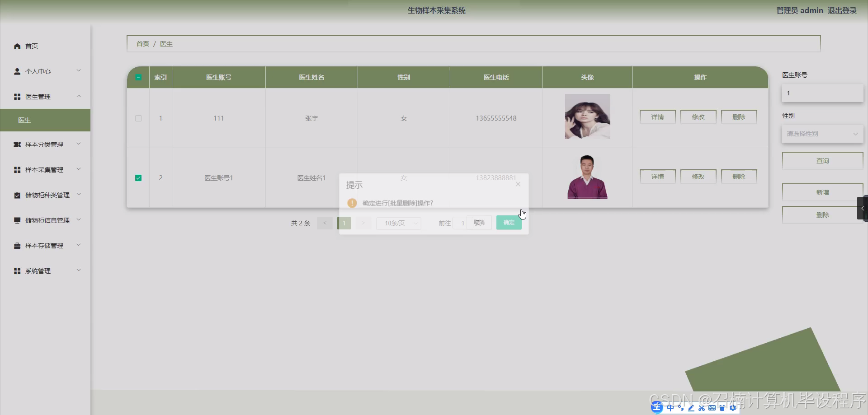The width and height of the screenshot is (868, 415).
Task: Open the 10条/页 page size dropdown
Action: pos(398,223)
